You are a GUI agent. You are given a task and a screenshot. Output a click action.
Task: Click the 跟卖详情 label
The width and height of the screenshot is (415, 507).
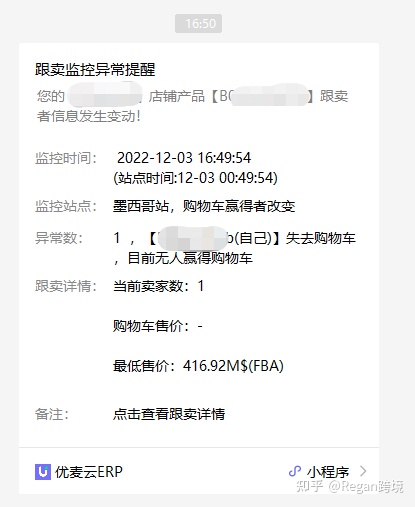coord(66,286)
